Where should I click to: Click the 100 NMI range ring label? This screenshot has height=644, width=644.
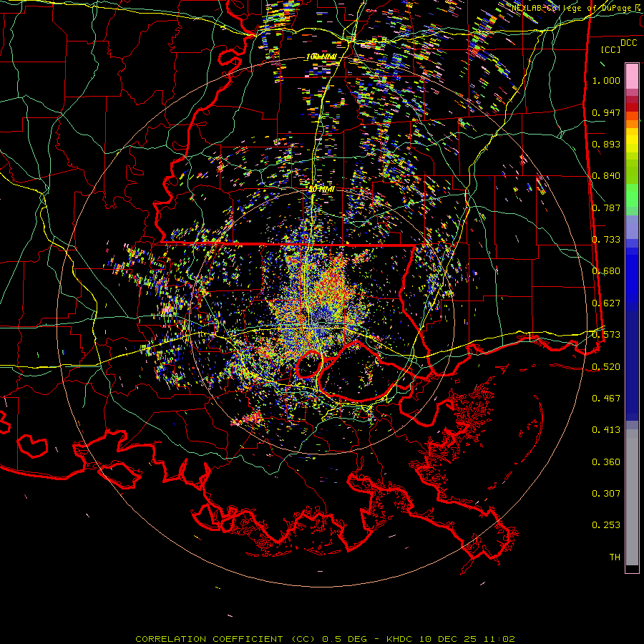(321, 57)
